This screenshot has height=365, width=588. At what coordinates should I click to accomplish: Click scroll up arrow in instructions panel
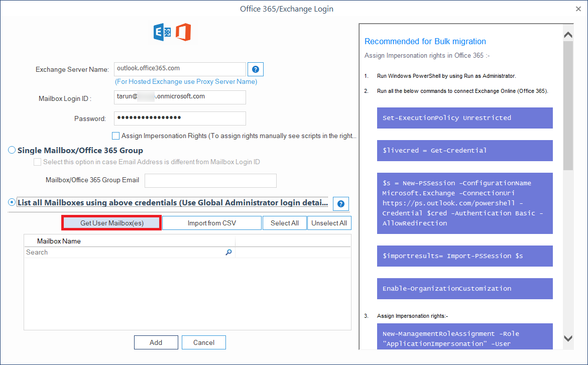point(568,35)
